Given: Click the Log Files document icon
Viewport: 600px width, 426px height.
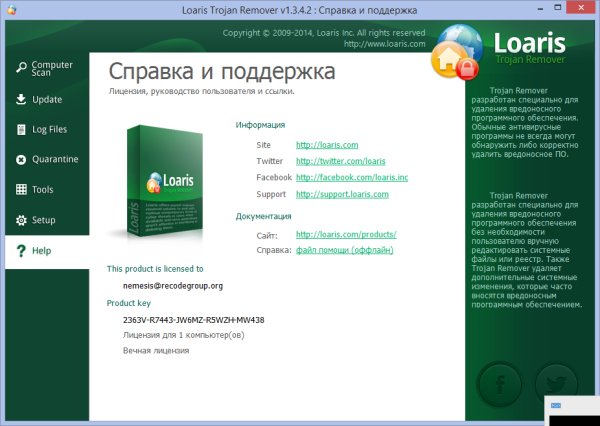Looking at the screenshot, I should click(21, 129).
